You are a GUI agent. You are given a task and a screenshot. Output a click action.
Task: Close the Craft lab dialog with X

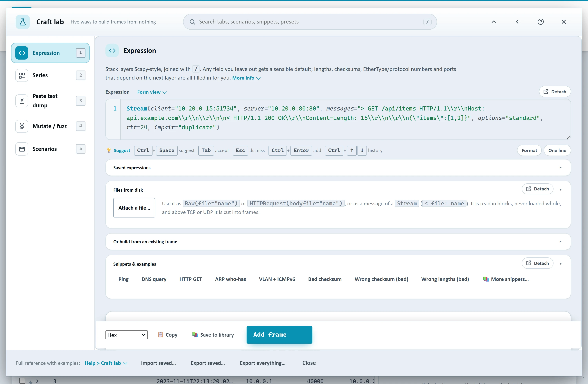(x=564, y=22)
